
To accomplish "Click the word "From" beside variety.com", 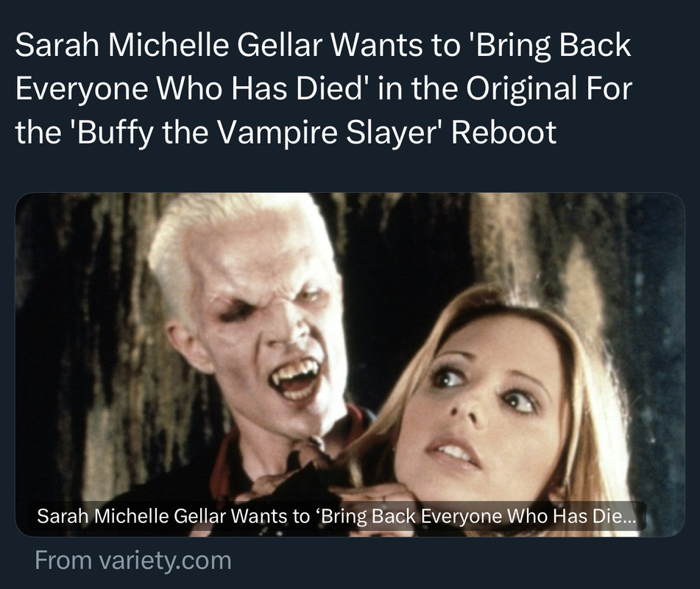I will (x=63, y=560).
